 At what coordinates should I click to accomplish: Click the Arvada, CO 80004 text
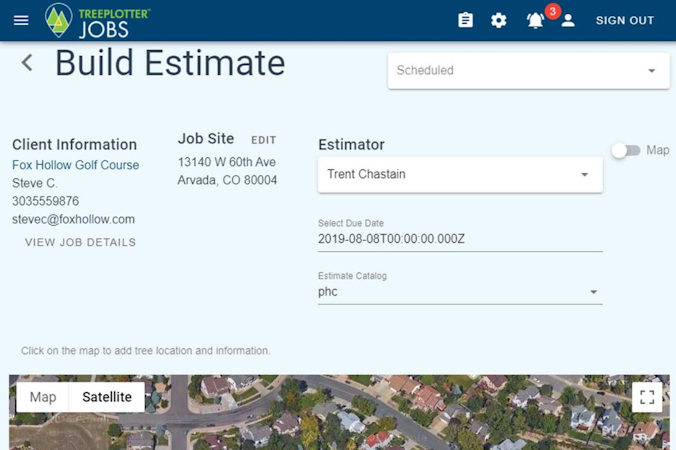[x=227, y=180]
